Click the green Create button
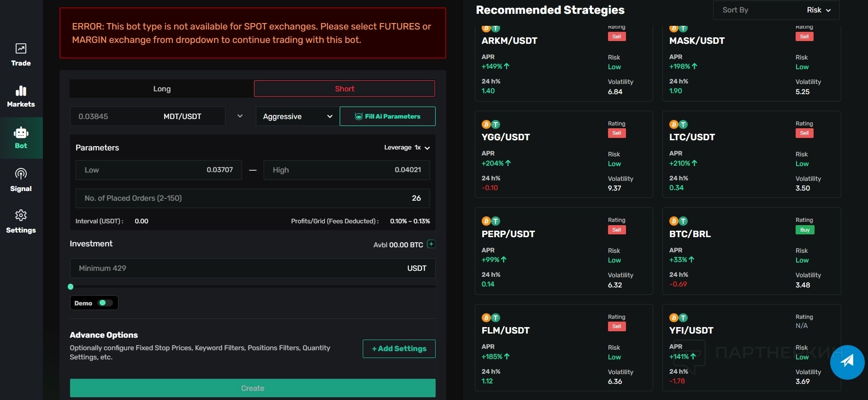Viewport: 868px width, 400px height. pos(253,388)
